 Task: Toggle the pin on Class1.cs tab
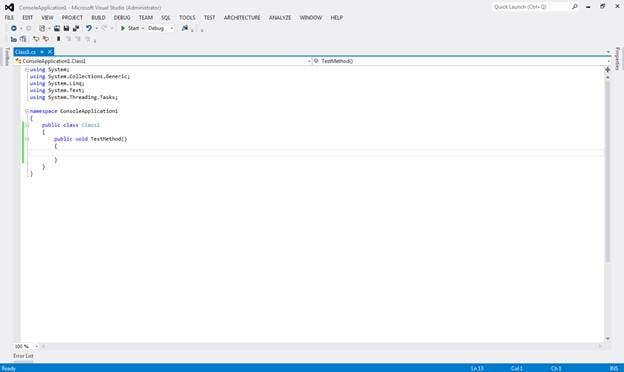click(x=42, y=52)
